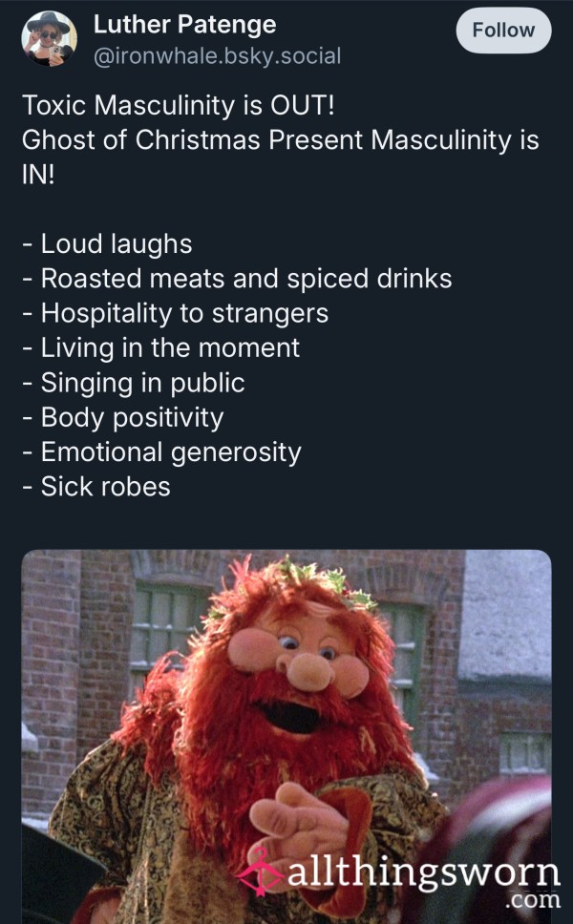This screenshot has width=573, height=924.
Task: Click the Follow button
Action: click(x=503, y=30)
